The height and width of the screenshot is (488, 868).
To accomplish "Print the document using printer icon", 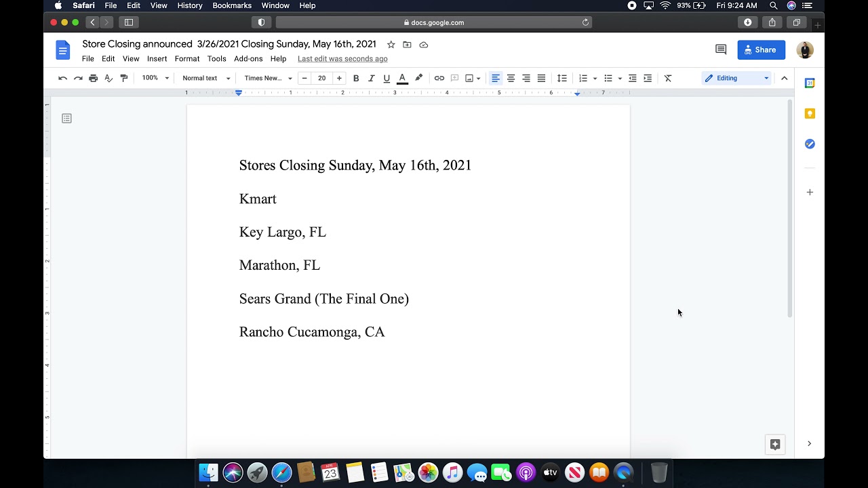I will click(94, 78).
